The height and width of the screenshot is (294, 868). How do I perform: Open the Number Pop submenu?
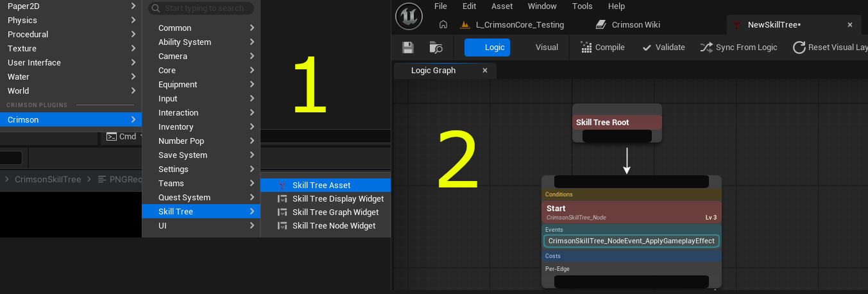click(x=201, y=141)
